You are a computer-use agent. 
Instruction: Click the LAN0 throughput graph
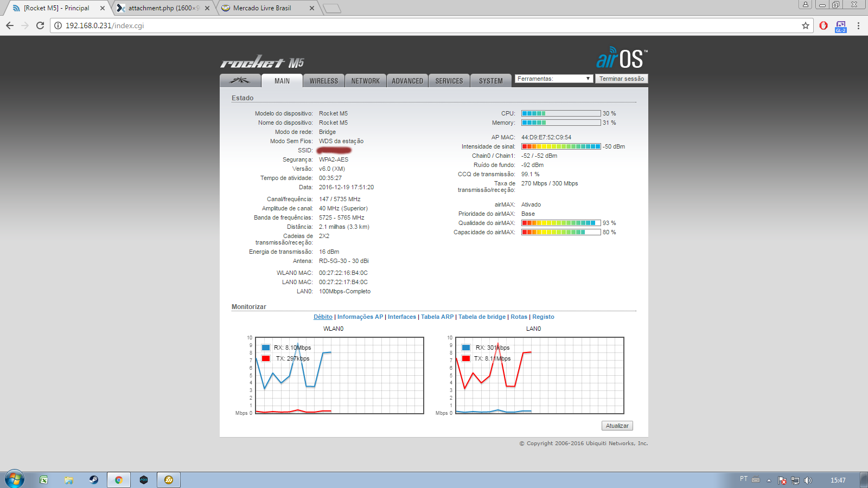[x=540, y=375]
